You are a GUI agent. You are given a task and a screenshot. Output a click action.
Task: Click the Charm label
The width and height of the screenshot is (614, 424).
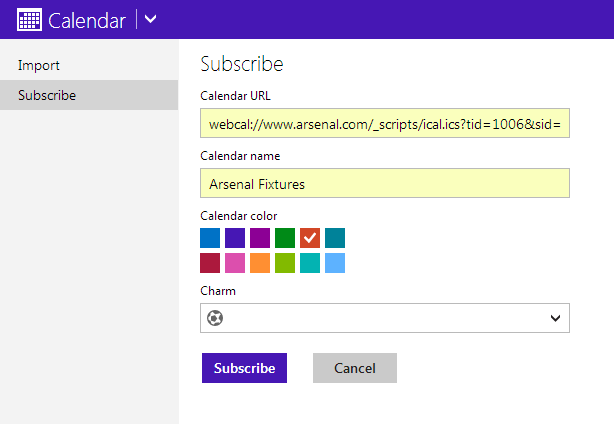coord(218,291)
